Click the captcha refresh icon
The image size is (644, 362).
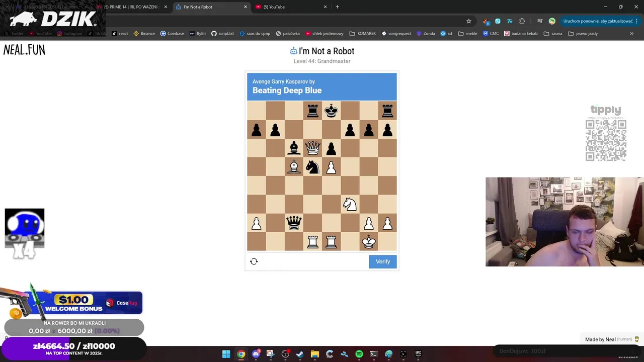pyautogui.click(x=254, y=261)
